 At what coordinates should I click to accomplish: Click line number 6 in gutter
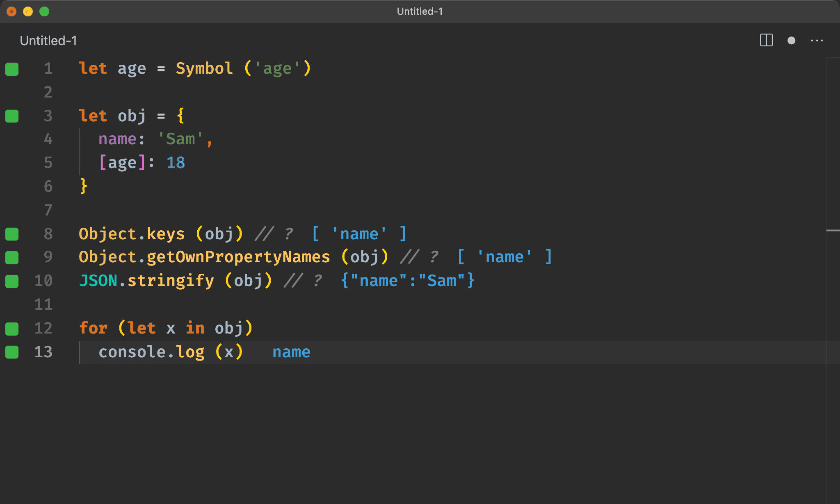(x=48, y=186)
